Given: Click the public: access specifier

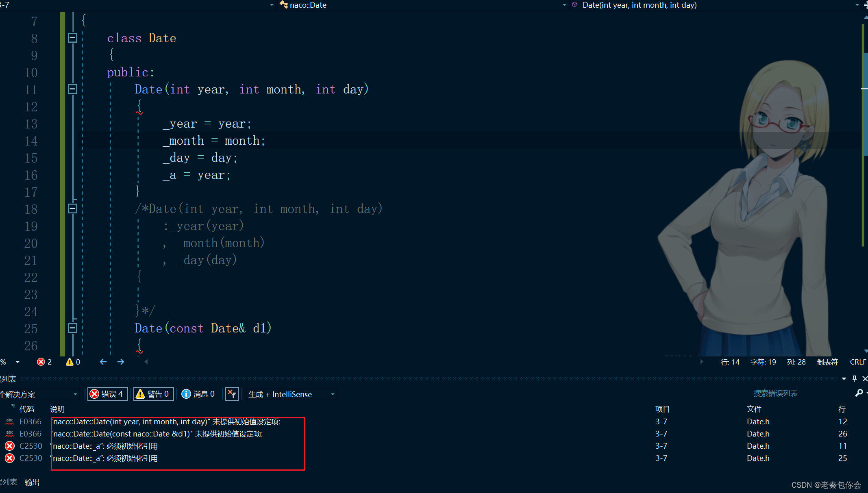Looking at the screenshot, I should pyautogui.click(x=131, y=72).
